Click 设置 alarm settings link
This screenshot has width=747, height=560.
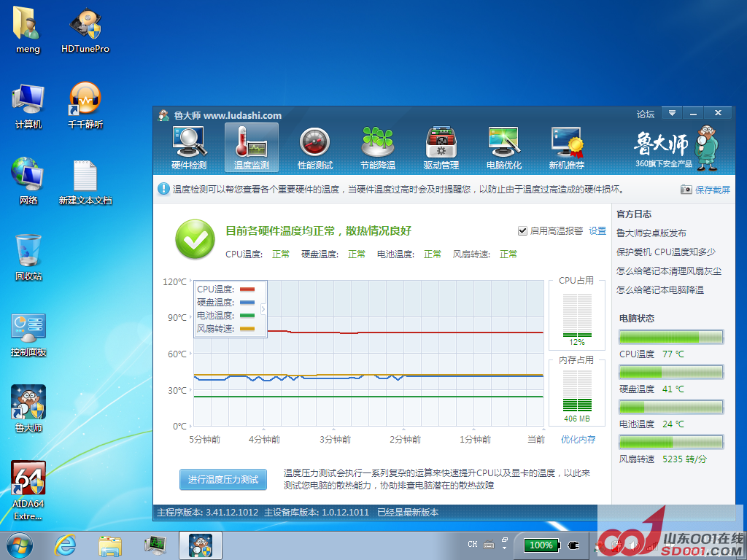pos(597,231)
